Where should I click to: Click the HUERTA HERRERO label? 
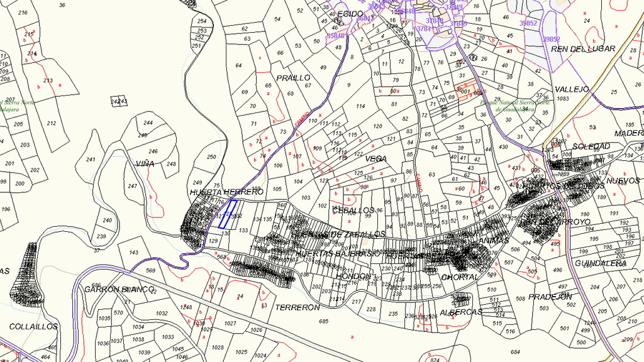226,192
